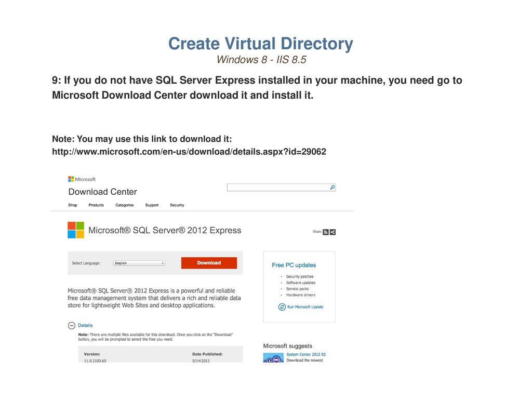Viewport: 532px width, 399px height.
Task: Open the Products menu
Action: (x=96, y=205)
